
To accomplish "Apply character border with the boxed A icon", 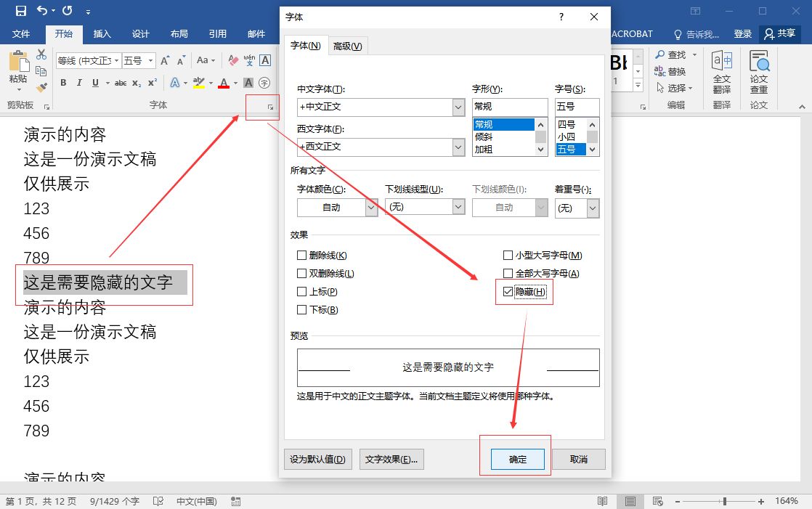I will pos(265,60).
